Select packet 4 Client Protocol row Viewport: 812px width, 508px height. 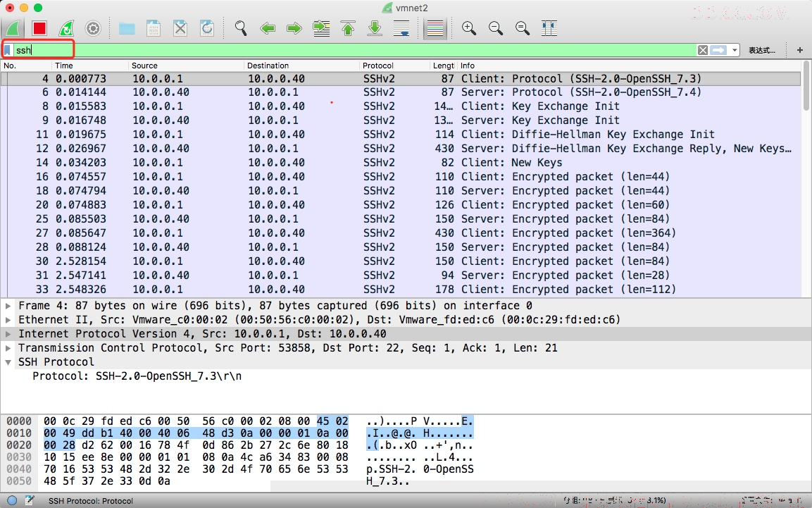[401, 79]
